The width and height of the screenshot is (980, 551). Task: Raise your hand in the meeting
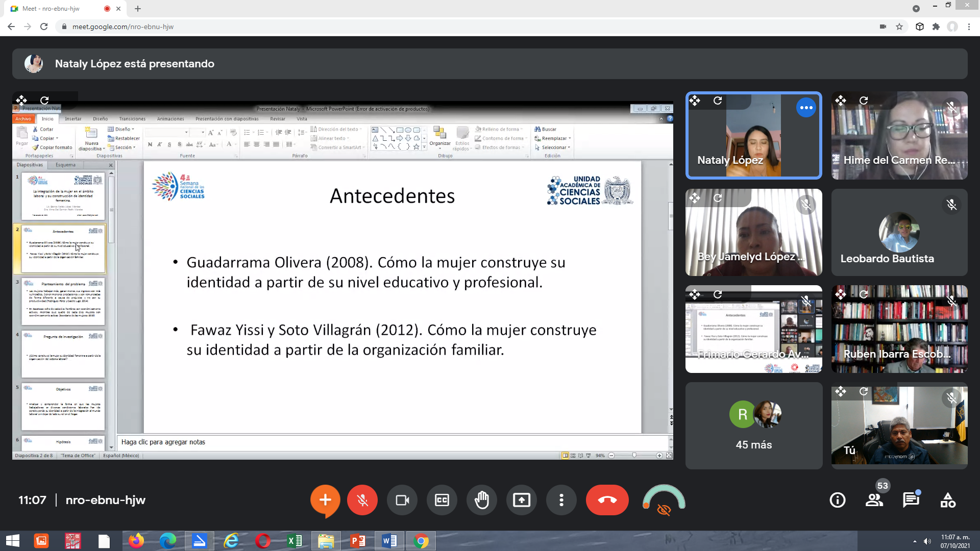[482, 500]
